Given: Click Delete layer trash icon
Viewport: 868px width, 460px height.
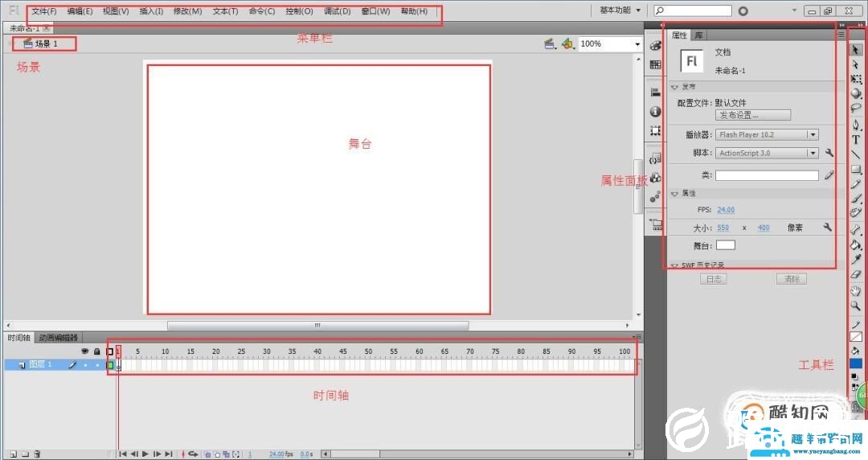Looking at the screenshot, I should [x=36, y=454].
